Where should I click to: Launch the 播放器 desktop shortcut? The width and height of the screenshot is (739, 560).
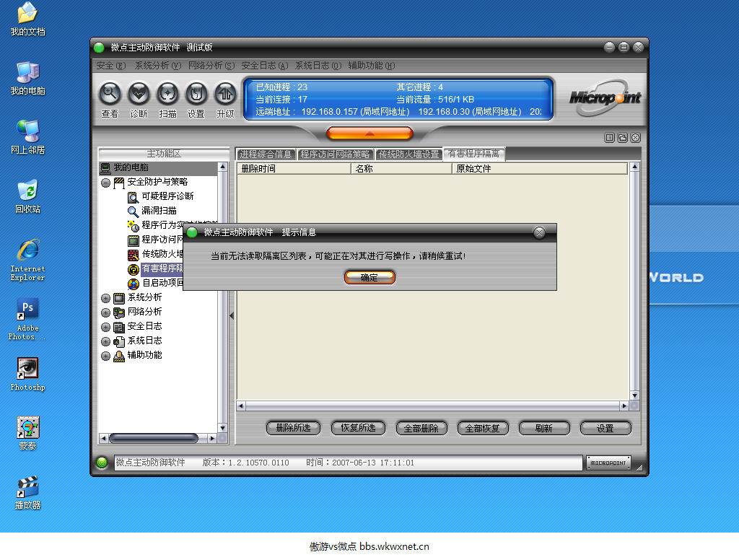(x=28, y=493)
